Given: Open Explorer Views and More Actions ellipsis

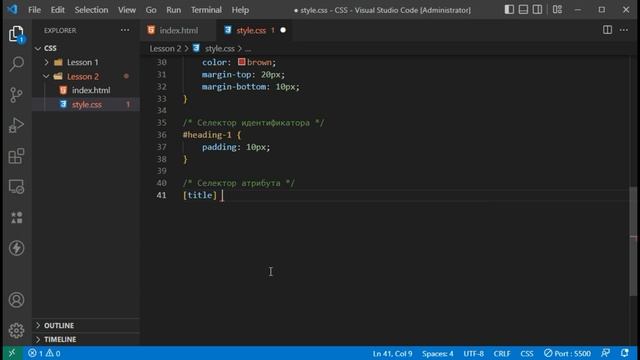Looking at the screenshot, I should pyautogui.click(x=125, y=30).
